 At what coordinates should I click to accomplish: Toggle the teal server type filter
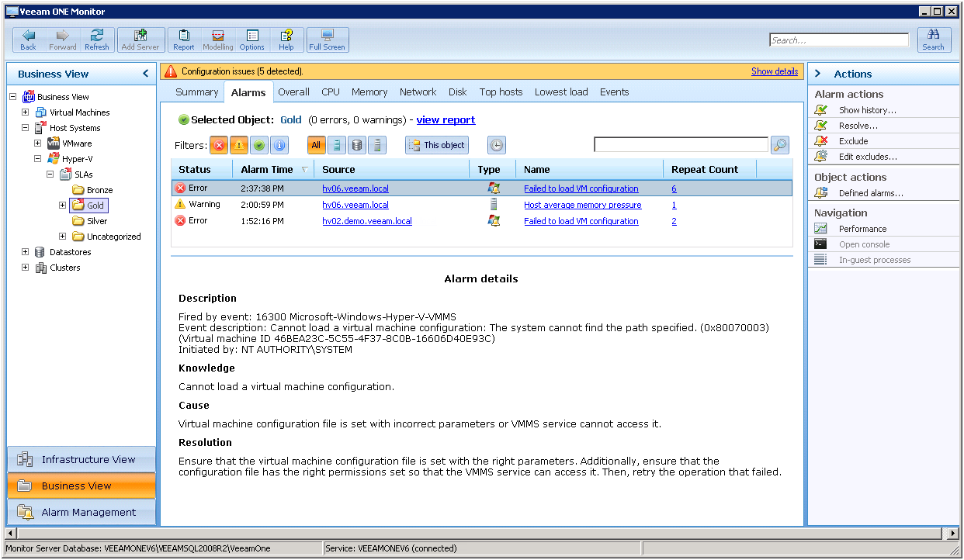(x=336, y=145)
